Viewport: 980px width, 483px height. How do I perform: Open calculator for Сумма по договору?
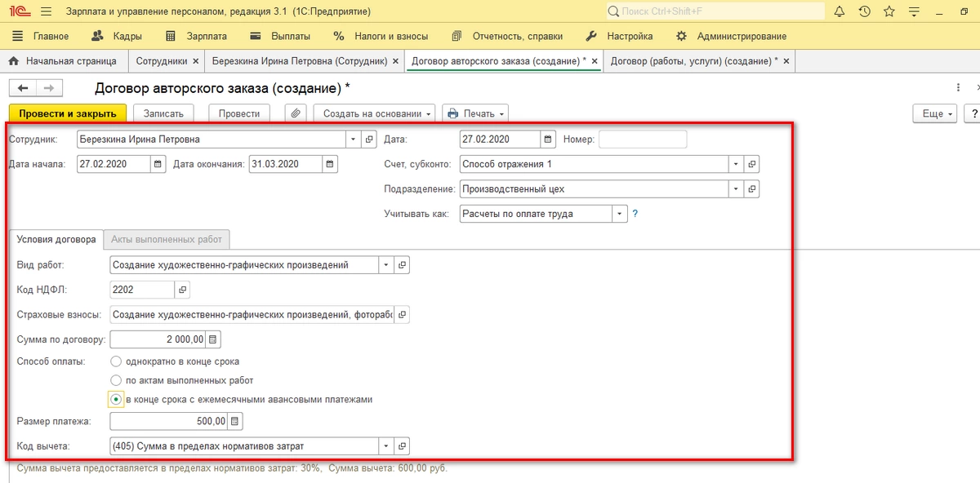click(x=213, y=339)
